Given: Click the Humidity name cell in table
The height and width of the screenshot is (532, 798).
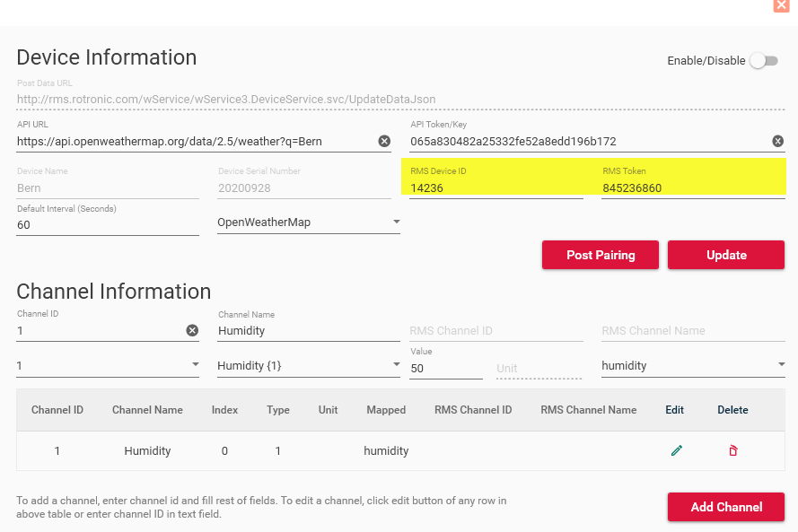Looking at the screenshot, I should tap(147, 450).
